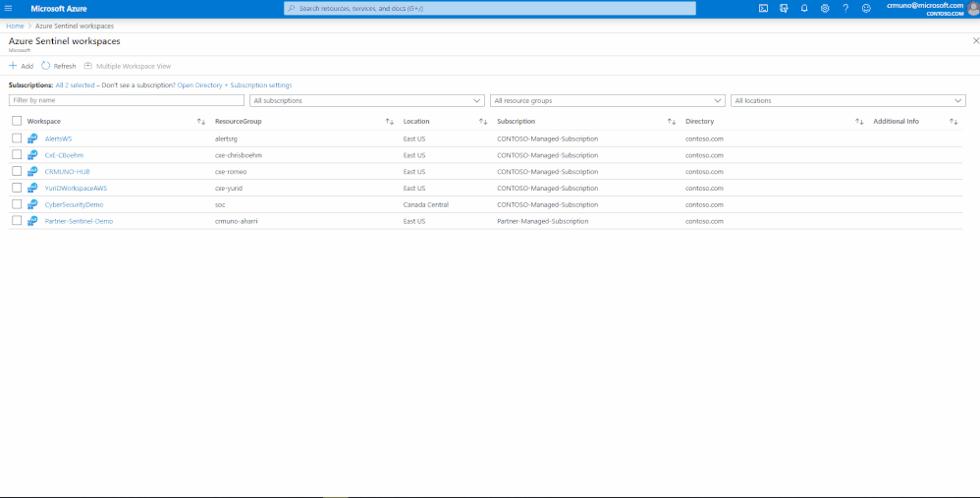Click the YuriDWorkspaceAWS workspace icon
980x498 pixels.
click(32, 188)
